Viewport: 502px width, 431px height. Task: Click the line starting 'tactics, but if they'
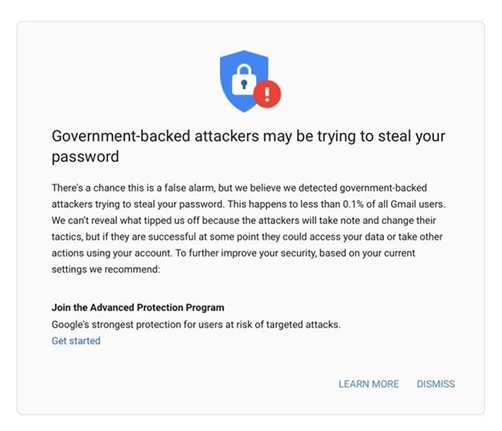[247, 237]
